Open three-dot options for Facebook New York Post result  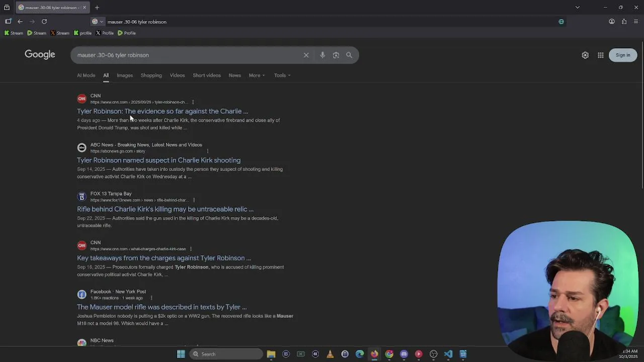[x=150, y=298]
